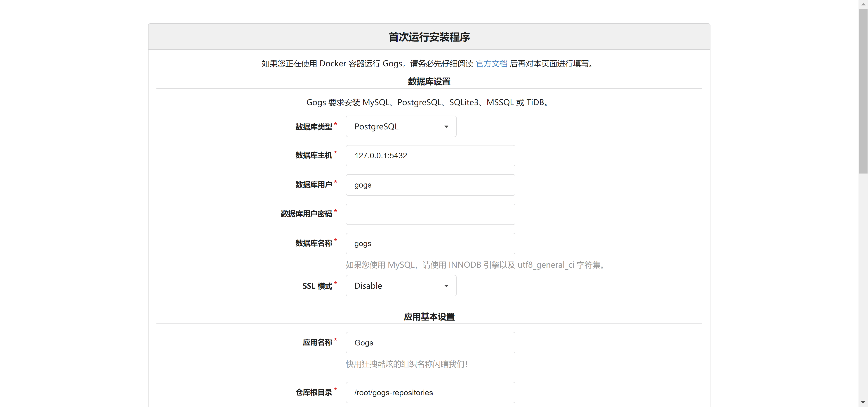868x407 pixels.
Task: Click the scrollbar down arrow
Action: (x=863, y=402)
